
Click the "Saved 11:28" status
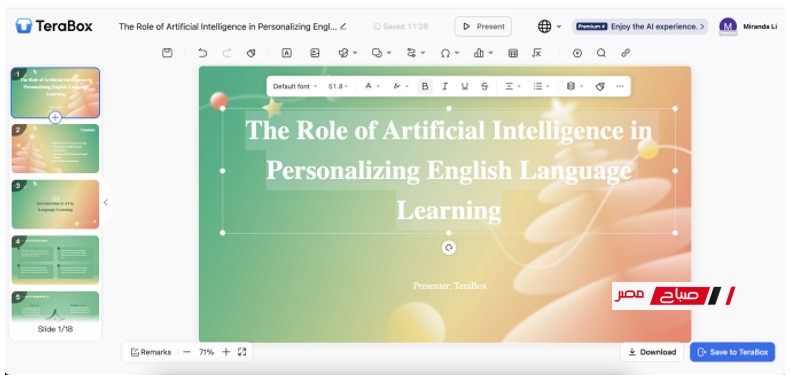401,26
